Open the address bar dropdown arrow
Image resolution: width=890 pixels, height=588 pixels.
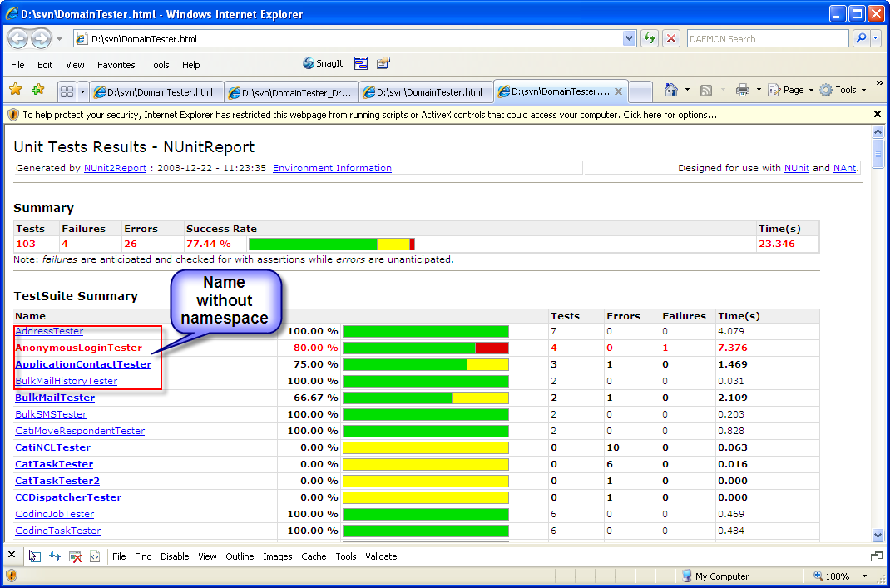click(629, 38)
